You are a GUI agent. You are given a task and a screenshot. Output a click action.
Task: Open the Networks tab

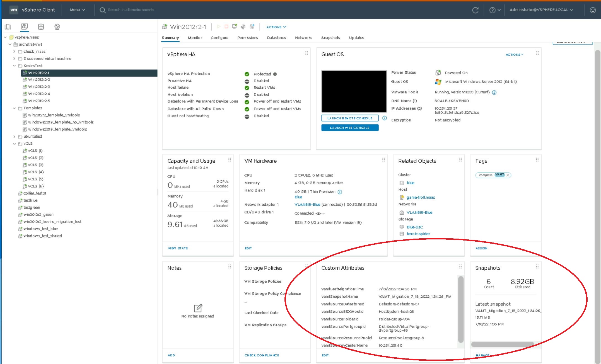point(304,38)
